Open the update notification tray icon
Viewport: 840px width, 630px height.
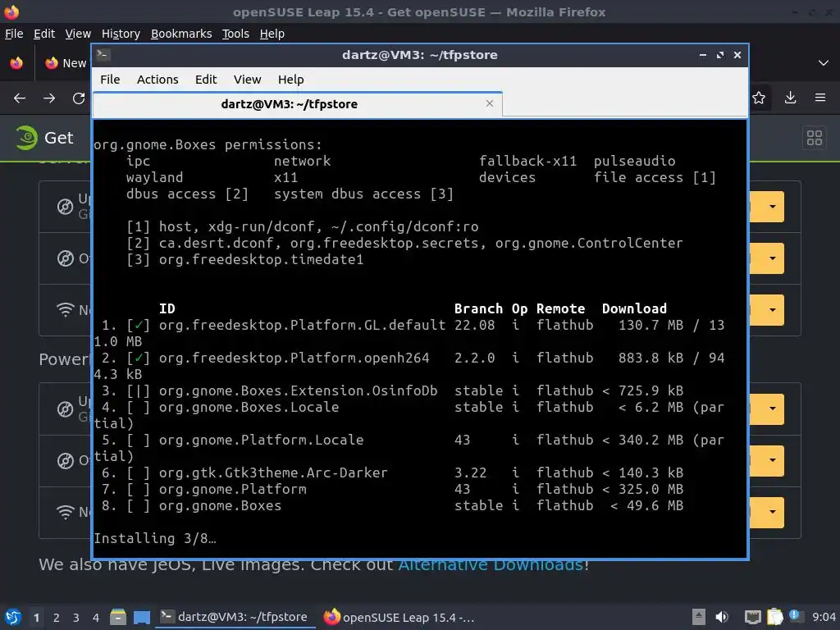coord(795,616)
